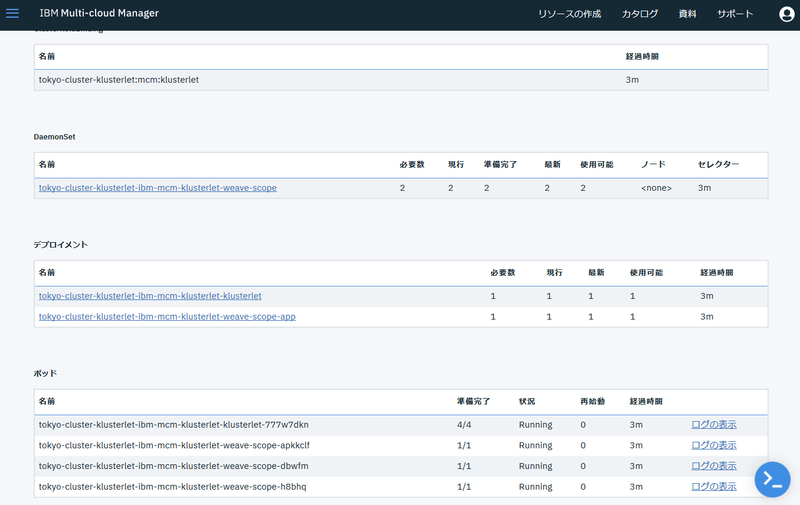Image resolution: width=800 pixels, height=505 pixels.
Task: Open the hamburger navigation menu
Action: point(12,13)
